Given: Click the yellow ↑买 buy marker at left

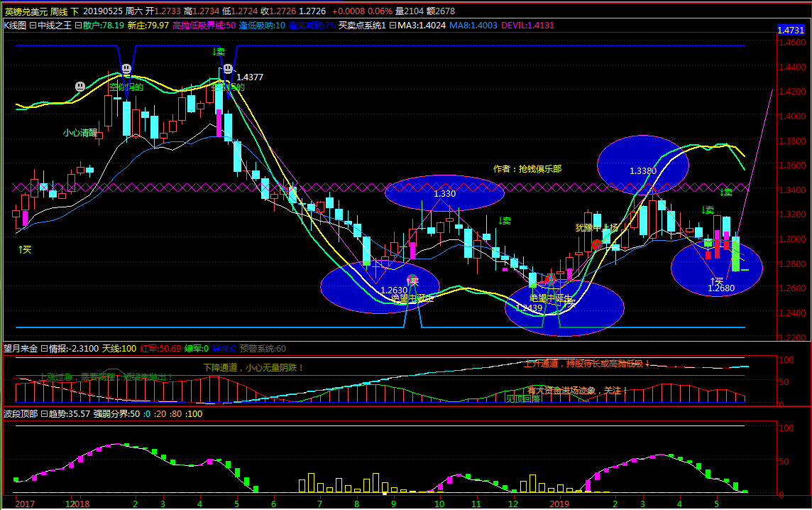Looking at the screenshot, I should [25, 250].
